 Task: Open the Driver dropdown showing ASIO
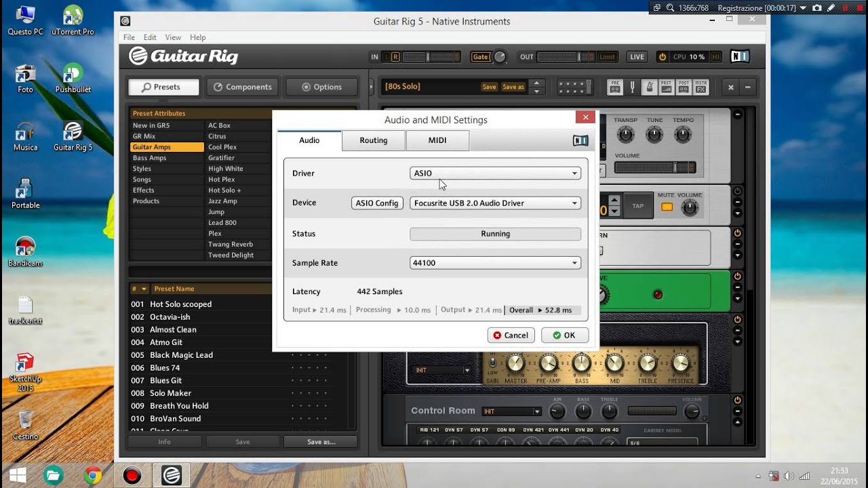(x=495, y=173)
